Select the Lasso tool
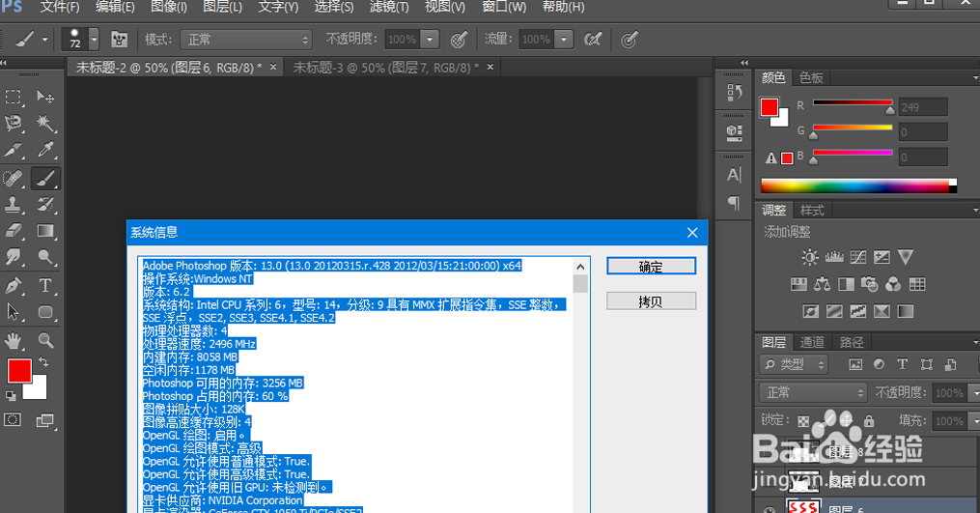The width and height of the screenshot is (980, 513). (14, 124)
